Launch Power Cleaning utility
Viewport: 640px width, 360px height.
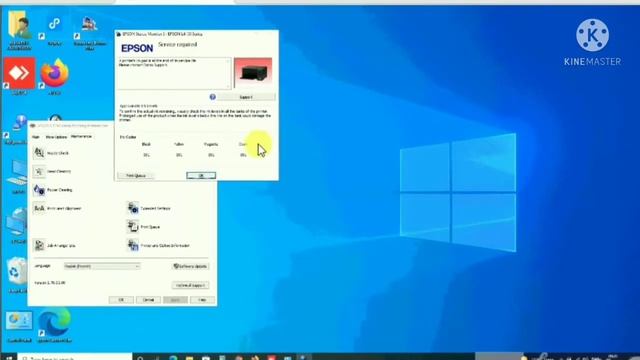click(x=53, y=190)
